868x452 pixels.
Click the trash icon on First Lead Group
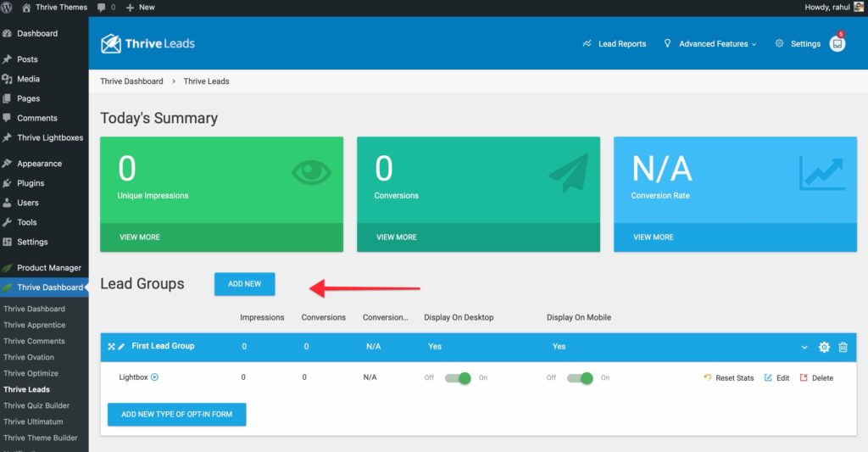(x=843, y=347)
